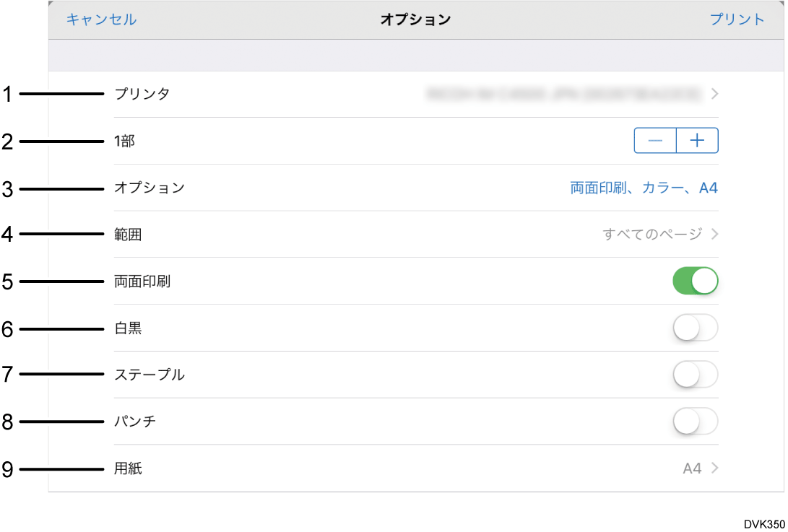The image size is (788, 532).
Task: Enable the 白黒 toggle
Action: [x=695, y=328]
